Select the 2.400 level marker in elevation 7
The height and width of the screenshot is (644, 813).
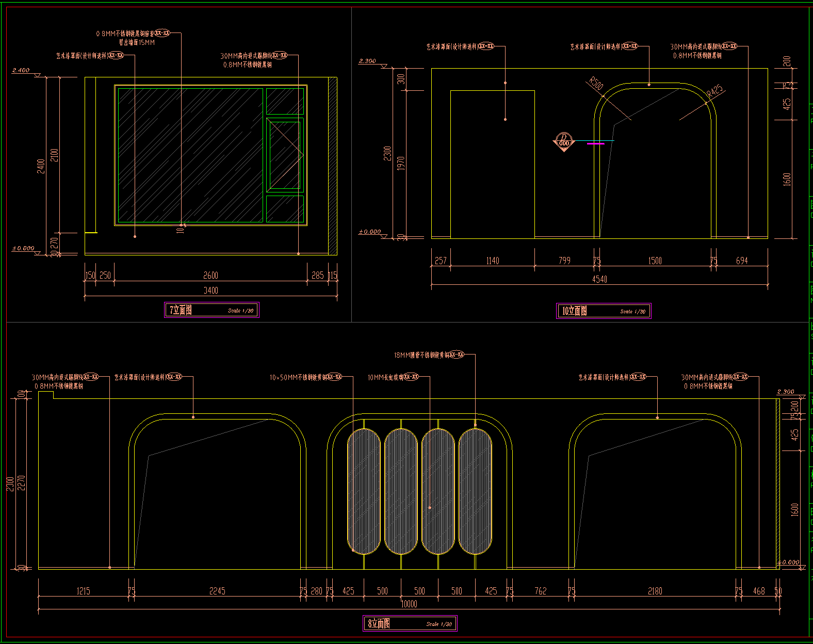pos(21,70)
